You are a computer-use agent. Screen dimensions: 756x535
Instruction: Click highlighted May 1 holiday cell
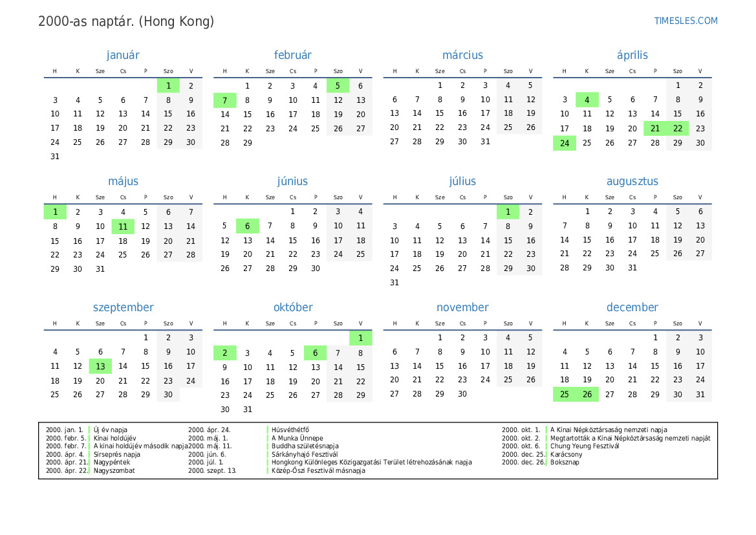tap(55, 212)
